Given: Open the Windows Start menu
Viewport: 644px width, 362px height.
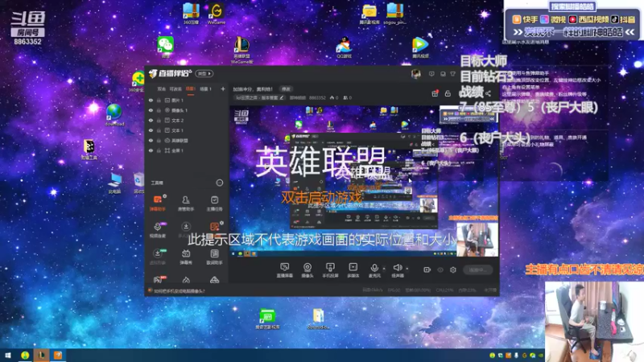Looking at the screenshot, I should point(8,355).
